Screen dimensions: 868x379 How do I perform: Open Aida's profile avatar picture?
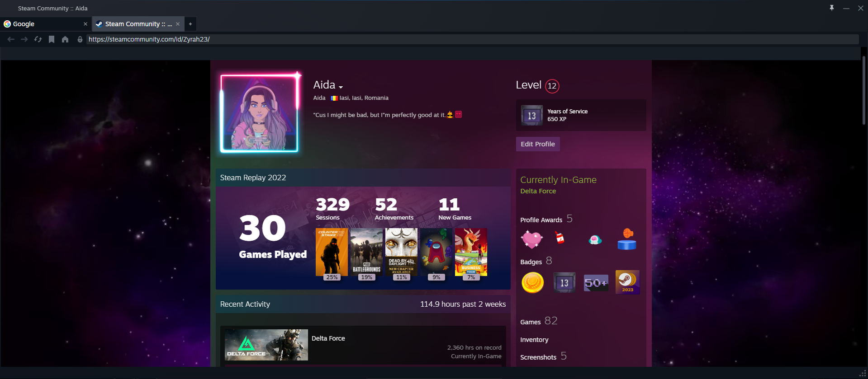(x=259, y=113)
